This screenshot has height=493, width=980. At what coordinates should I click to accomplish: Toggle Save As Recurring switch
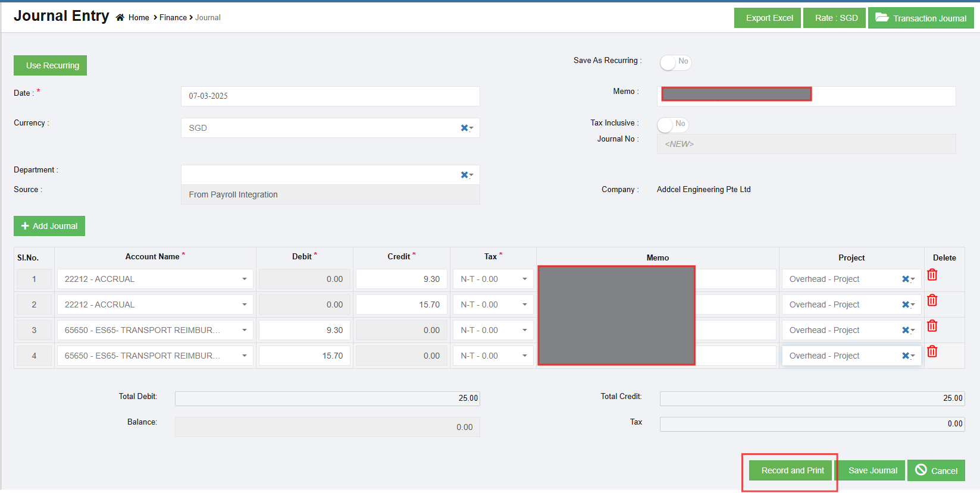[675, 62]
